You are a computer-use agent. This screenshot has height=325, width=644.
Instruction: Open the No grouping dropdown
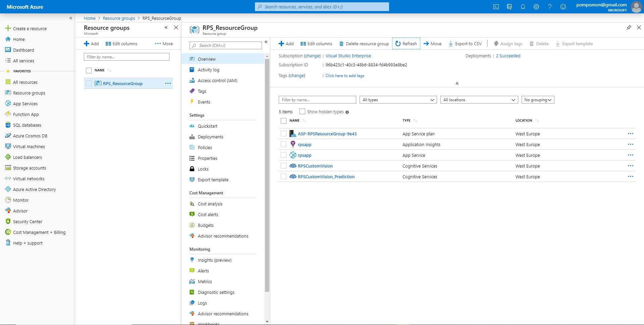coord(538,100)
